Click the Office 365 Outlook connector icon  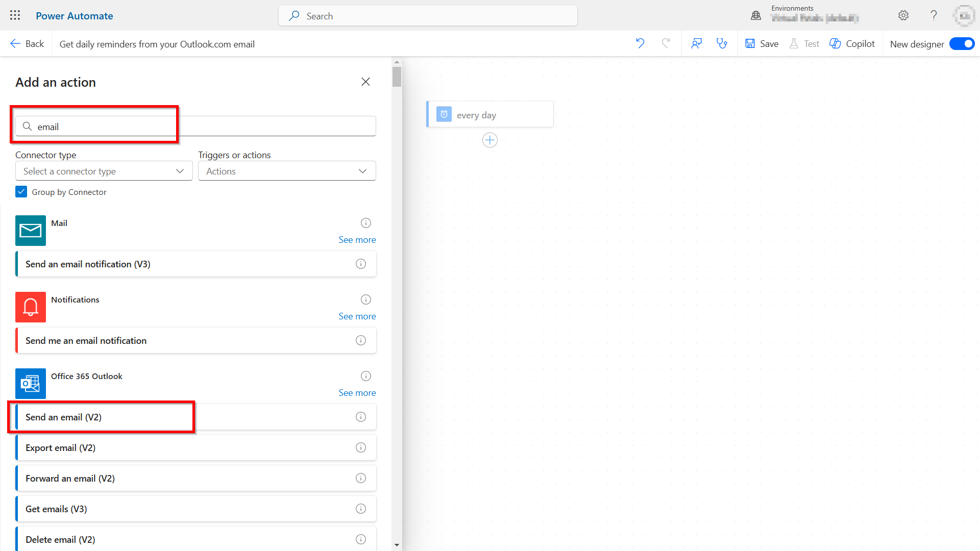31,384
